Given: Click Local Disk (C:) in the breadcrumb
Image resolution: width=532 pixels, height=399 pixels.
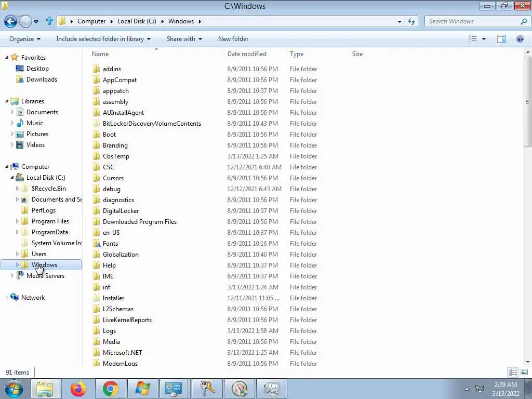Looking at the screenshot, I should (137, 21).
